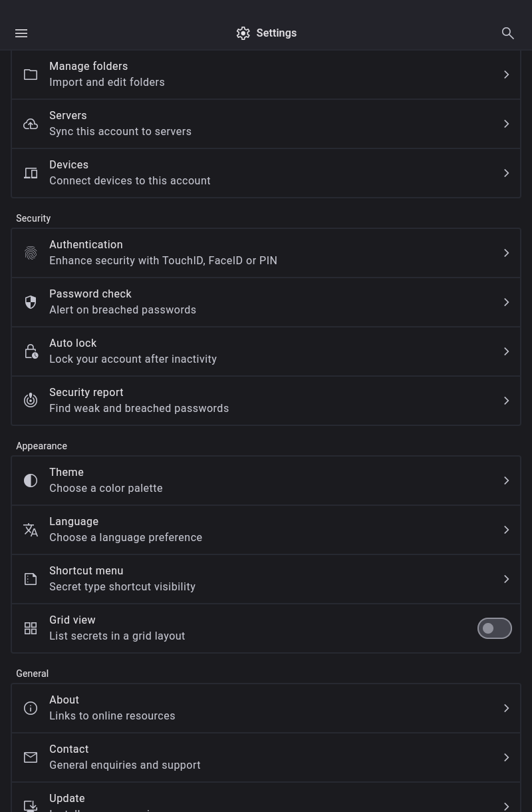Open the Contact settings entry
This screenshot has width=532, height=812.
(266, 757)
